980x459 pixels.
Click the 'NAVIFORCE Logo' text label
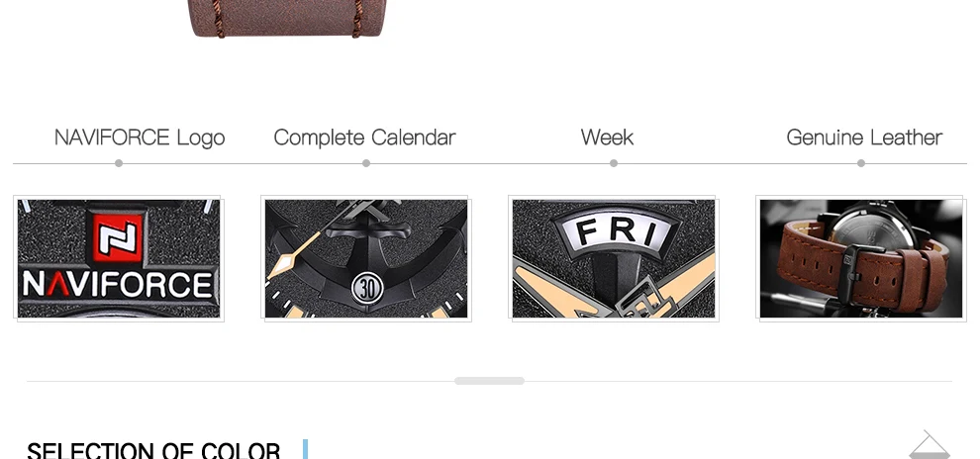pos(140,138)
